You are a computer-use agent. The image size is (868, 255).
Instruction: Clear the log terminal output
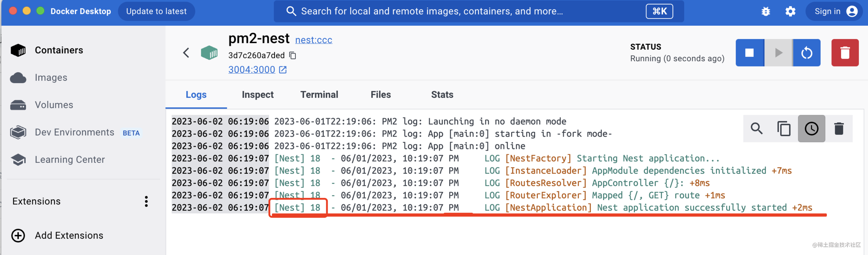(x=839, y=128)
